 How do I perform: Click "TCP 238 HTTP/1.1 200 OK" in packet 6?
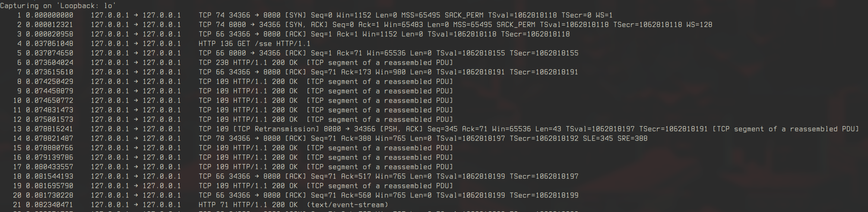click(248, 62)
